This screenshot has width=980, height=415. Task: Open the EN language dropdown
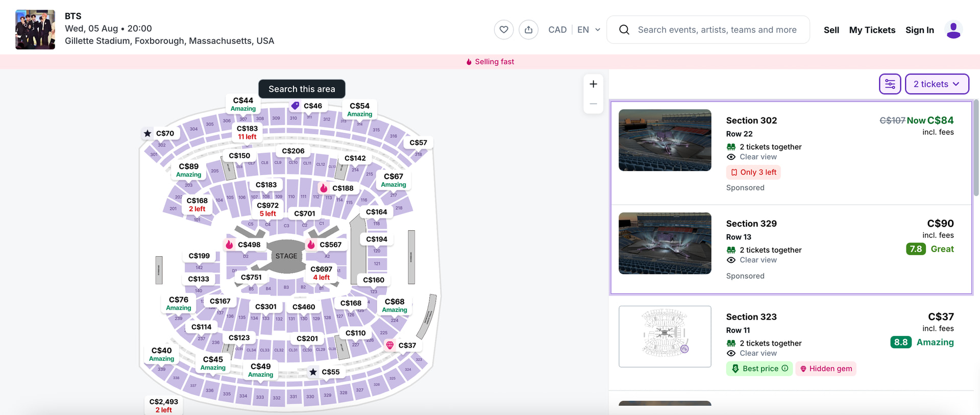589,30
